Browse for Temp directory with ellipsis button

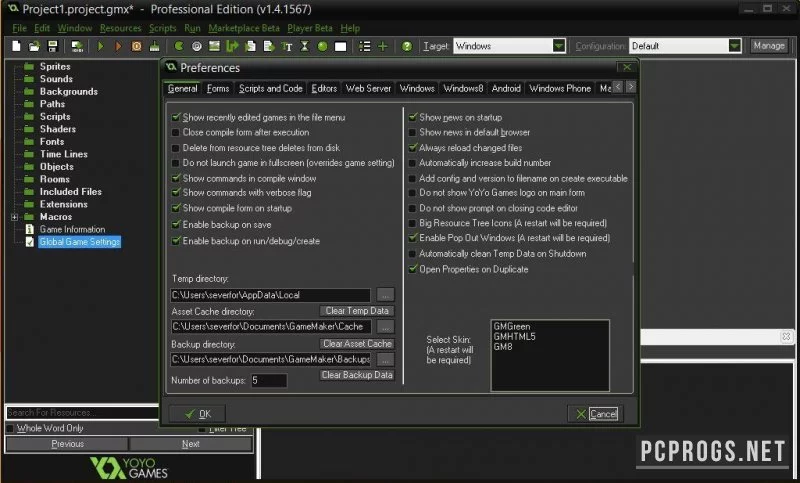tap(386, 295)
